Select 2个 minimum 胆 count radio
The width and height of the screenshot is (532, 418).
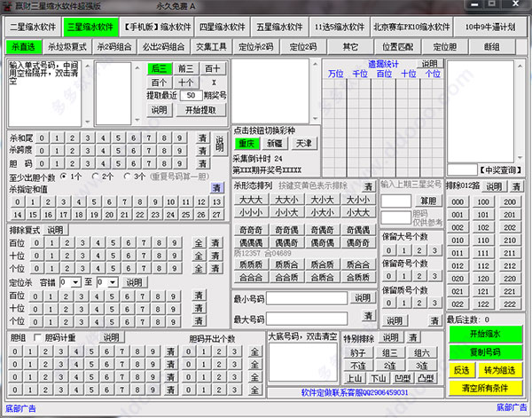(96, 177)
